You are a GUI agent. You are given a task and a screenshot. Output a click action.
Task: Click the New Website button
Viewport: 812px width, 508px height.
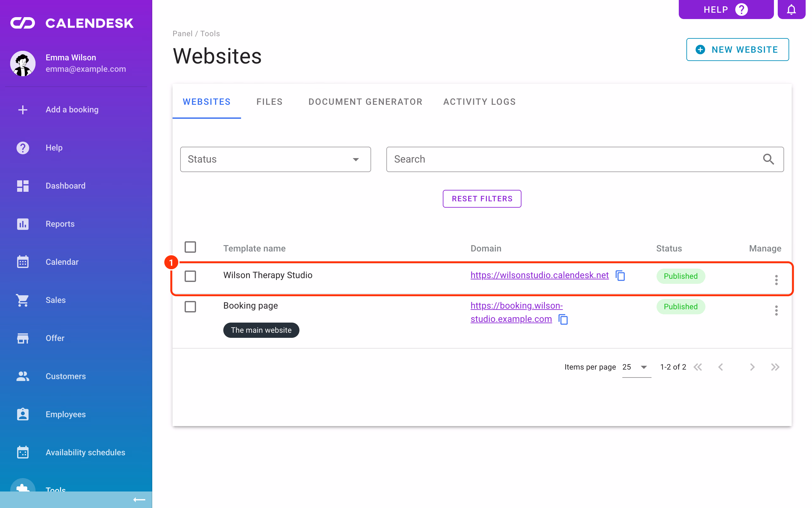coord(737,50)
